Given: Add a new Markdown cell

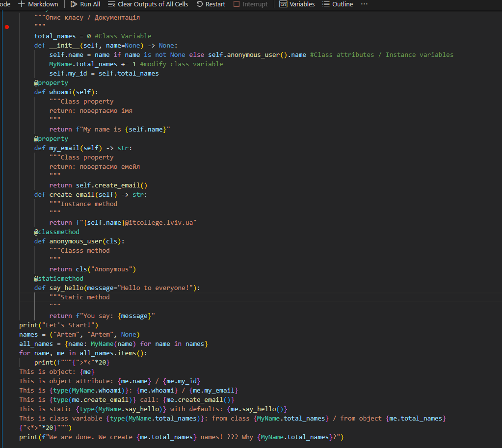Looking at the screenshot, I should pos(38,4).
